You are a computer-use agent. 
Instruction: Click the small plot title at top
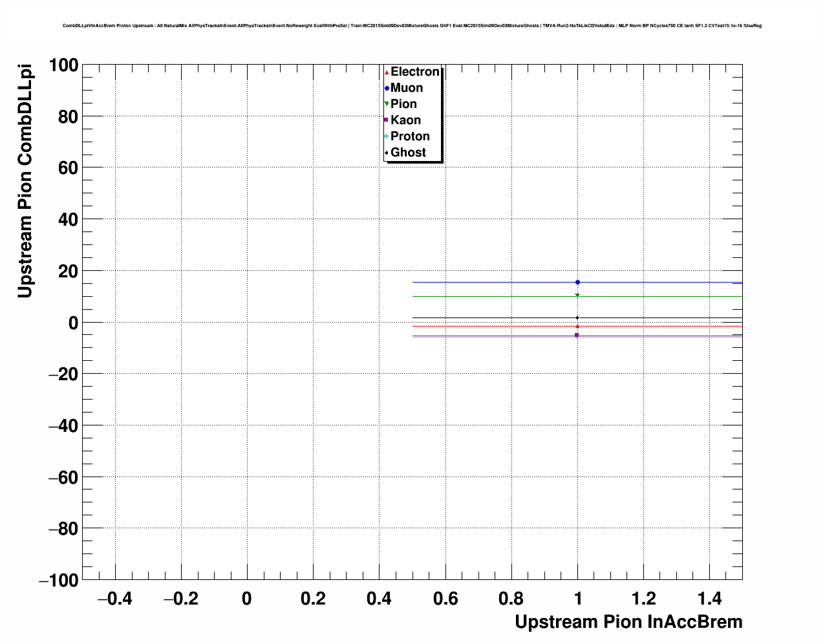(412, 26)
